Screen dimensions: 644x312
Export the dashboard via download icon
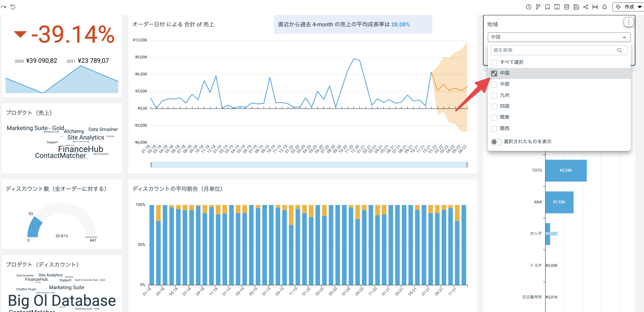(x=557, y=7)
